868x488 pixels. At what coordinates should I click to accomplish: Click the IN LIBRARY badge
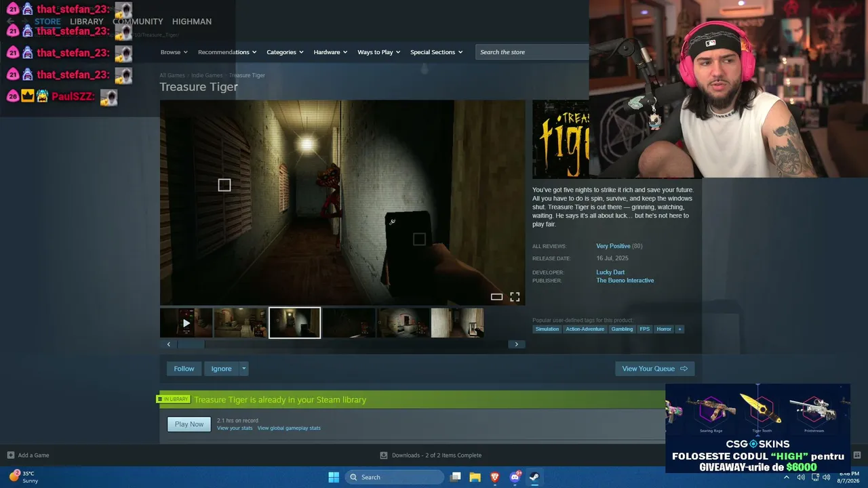[x=174, y=399]
